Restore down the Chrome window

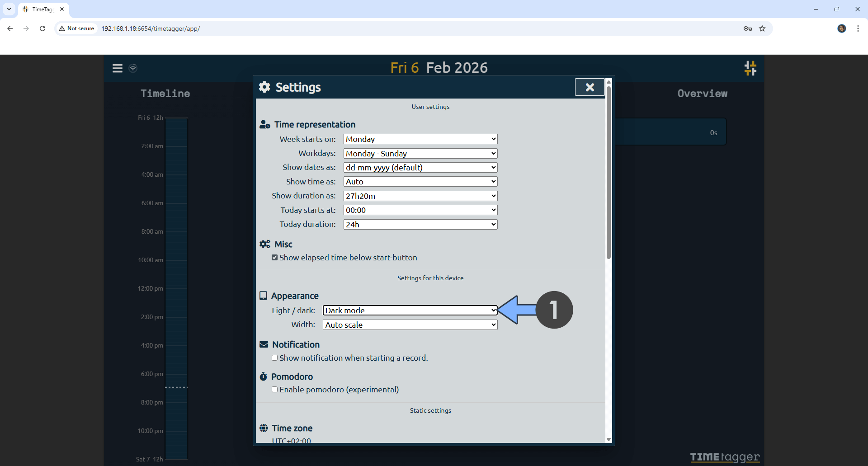[x=837, y=9]
